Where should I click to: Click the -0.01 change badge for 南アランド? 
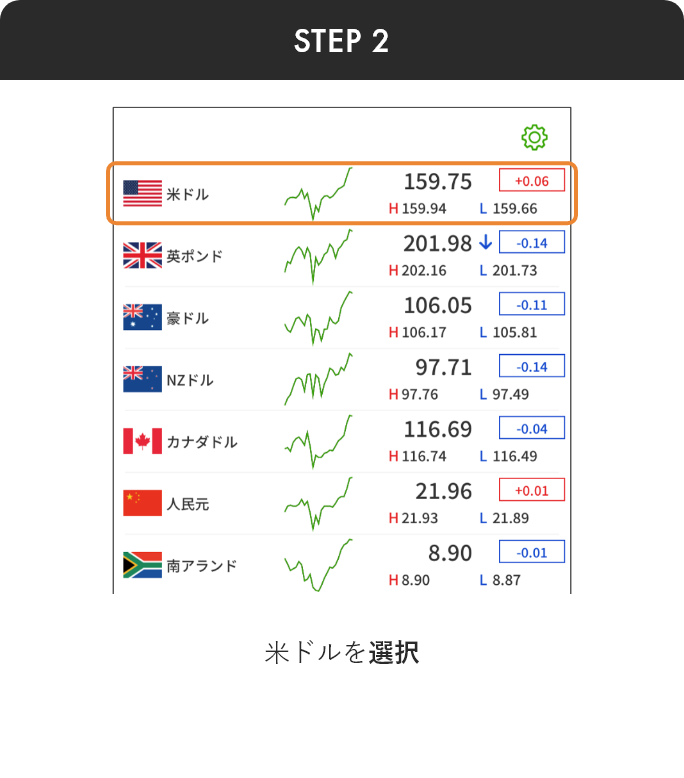point(532,552)
